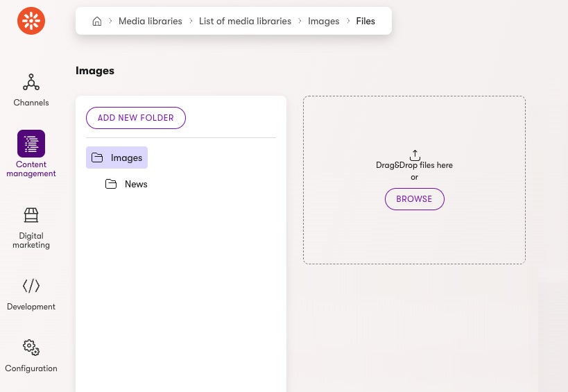Click the BROWSE button

click(x=415, y=199)
